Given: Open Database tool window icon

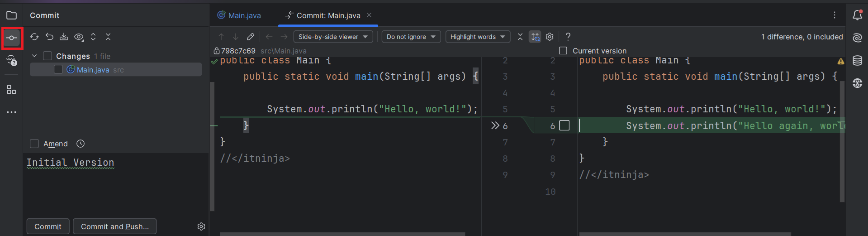Looking at the screenshot, I should click(x=857, y=60).
